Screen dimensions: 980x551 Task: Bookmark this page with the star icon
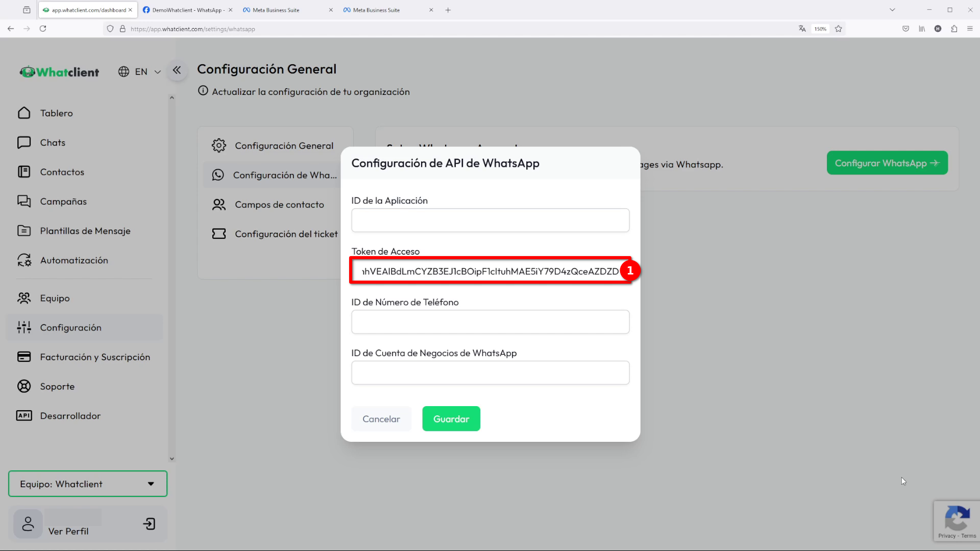pos(838,29)
